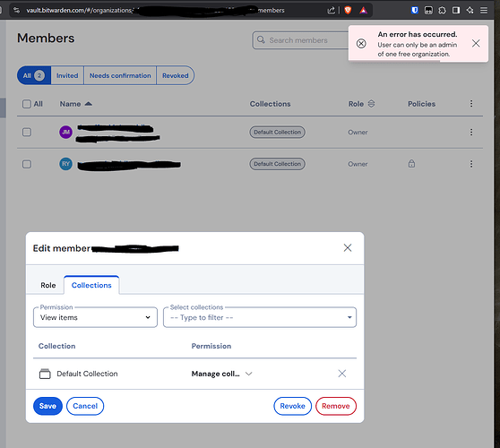Switch to the Role tab
The height and width of the screenshot is (448, 500).
pos(48,285)
